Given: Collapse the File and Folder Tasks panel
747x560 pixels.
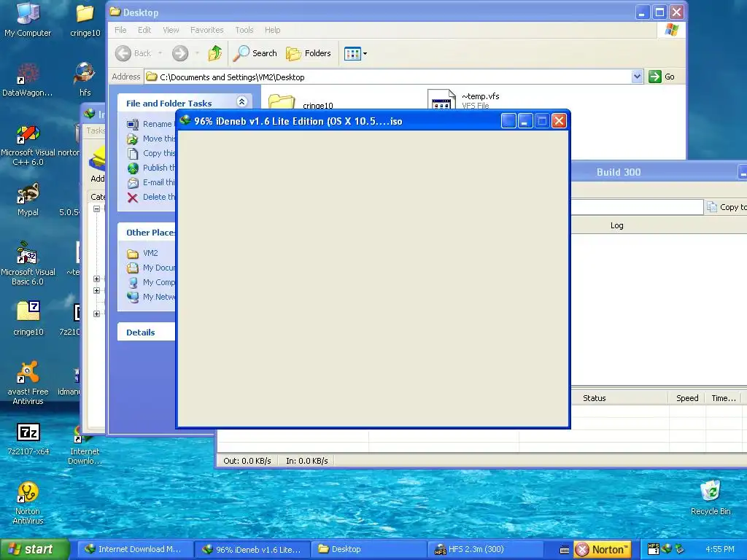Looking at the screenshot, I should coord(241,102).
